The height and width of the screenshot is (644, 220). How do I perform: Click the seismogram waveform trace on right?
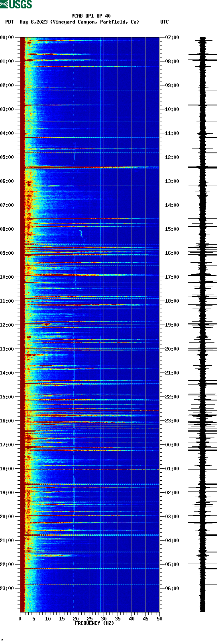pos(202,325)
